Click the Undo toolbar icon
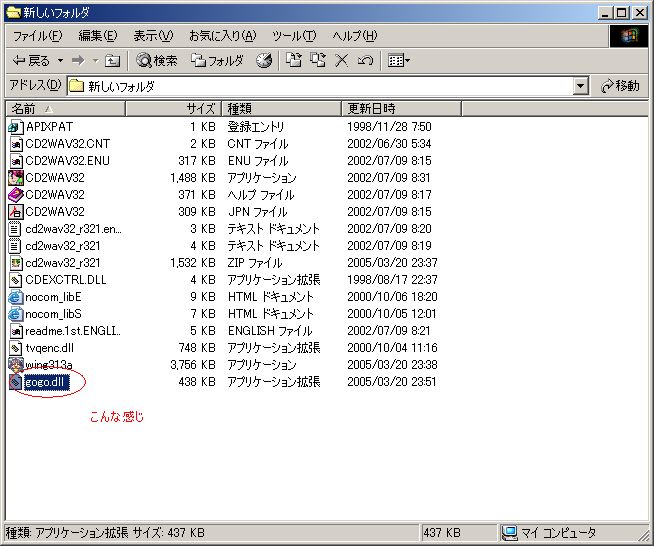 click(365, 61)
